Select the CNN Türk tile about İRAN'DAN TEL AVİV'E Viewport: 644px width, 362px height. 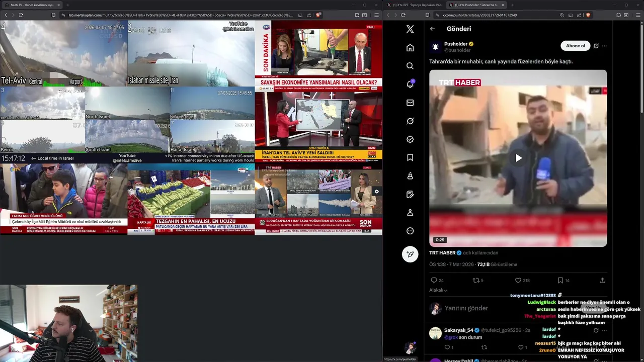pos(318,127)
